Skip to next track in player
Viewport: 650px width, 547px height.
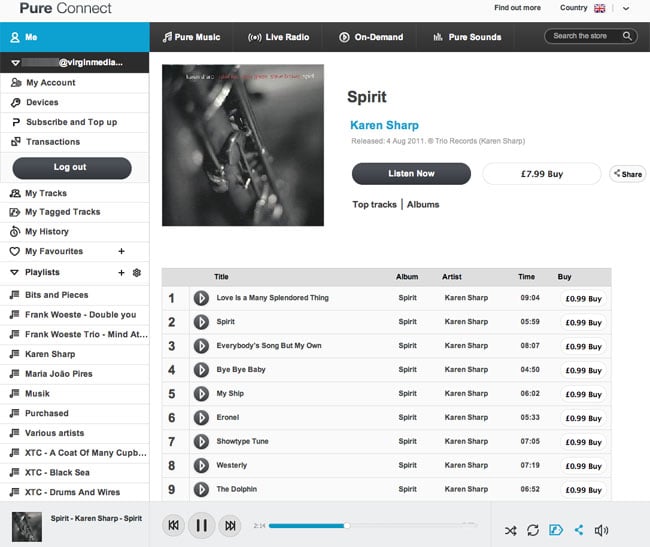(230, 525)
